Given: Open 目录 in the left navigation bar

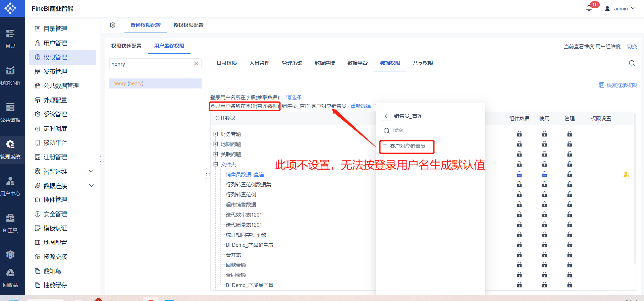Looking at the screenshot, I should [x=10, y=39].
